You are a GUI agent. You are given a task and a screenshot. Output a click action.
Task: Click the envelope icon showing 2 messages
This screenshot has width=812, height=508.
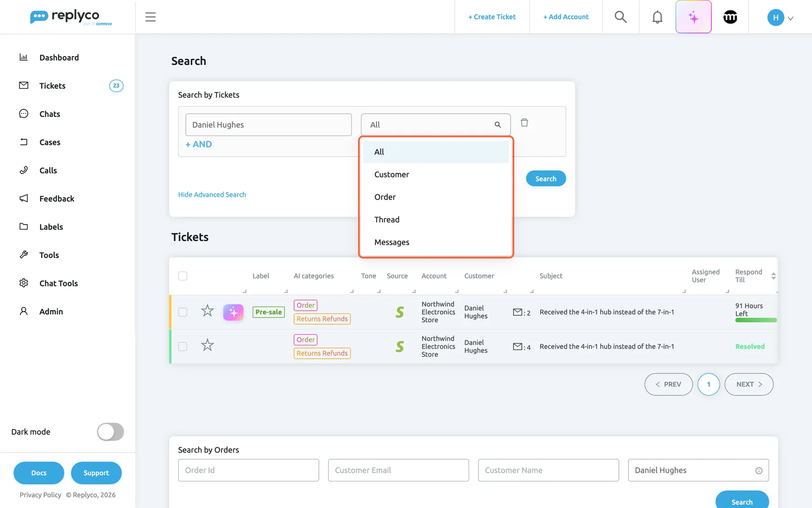(x=517, y=312)
